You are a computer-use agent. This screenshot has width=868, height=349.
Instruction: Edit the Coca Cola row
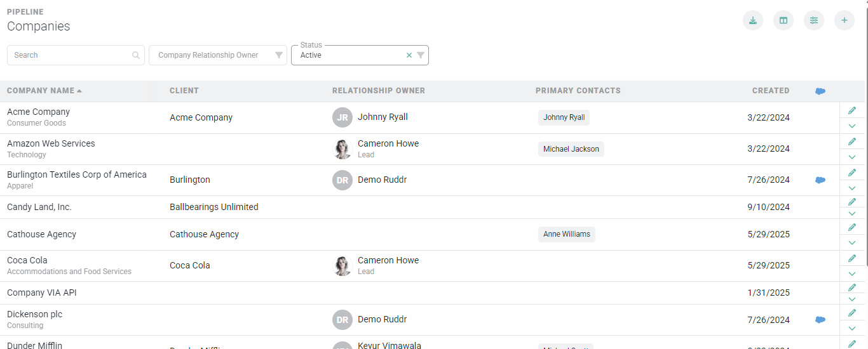pos(852,258)
